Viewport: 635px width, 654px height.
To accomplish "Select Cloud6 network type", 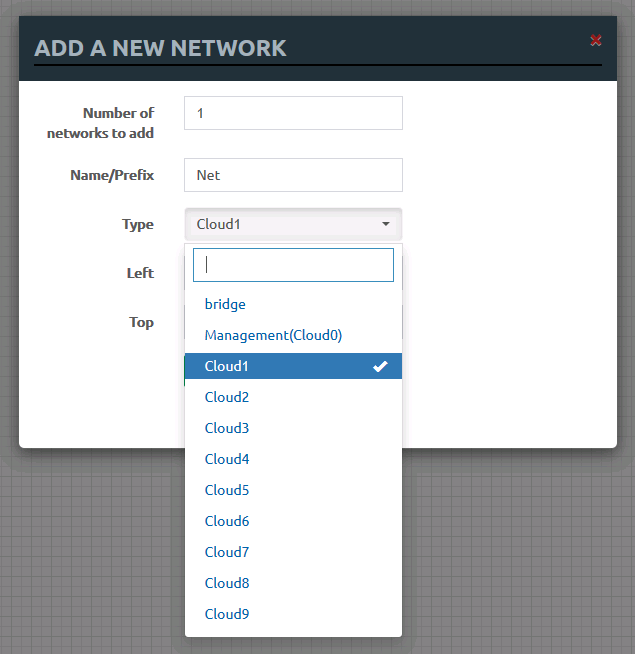I will [x=293, y=521].
